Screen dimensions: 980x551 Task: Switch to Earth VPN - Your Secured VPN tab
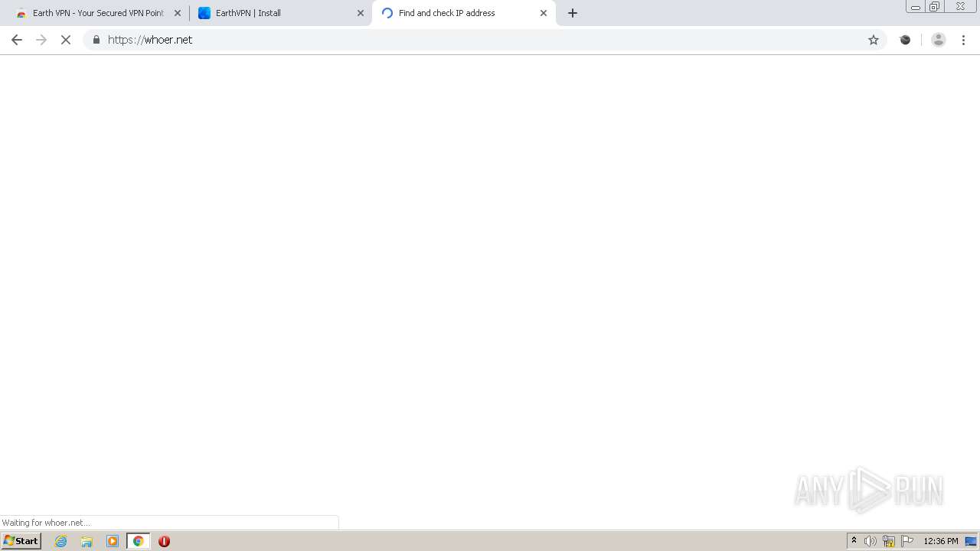click(x=98, y=13)
